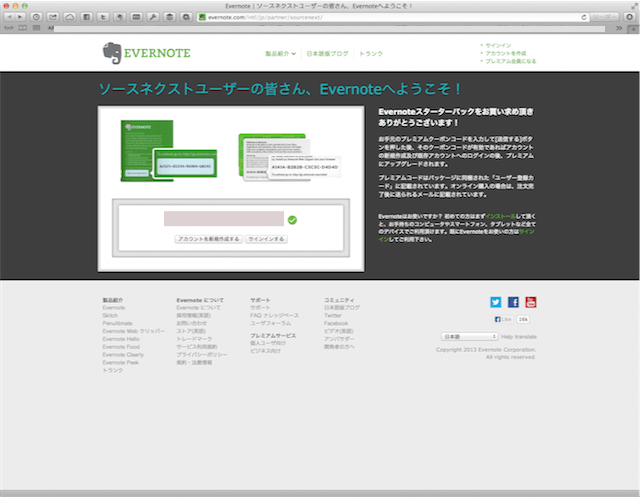Open the Evernote Web クリッパー footer link
640x497 pixels.
click(134, 331)
